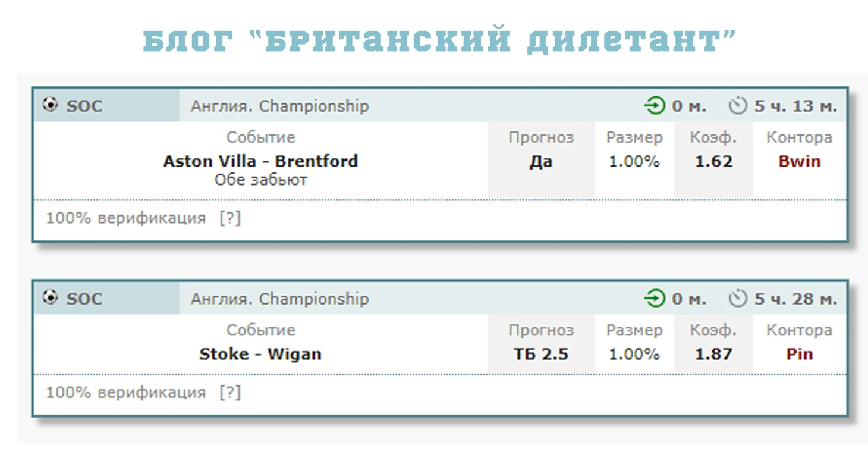
Task: Click green arrow icon in Stoke card
Action: click(x=655, y=299)
